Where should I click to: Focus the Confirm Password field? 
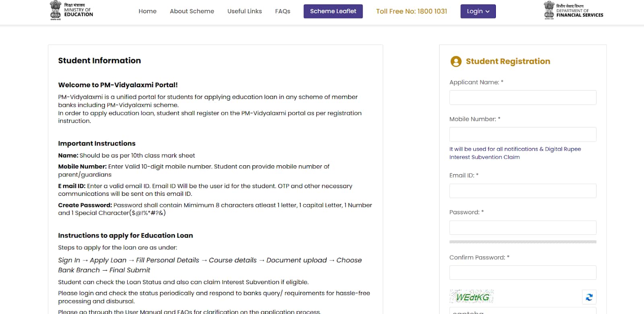(x=522, y=273)
